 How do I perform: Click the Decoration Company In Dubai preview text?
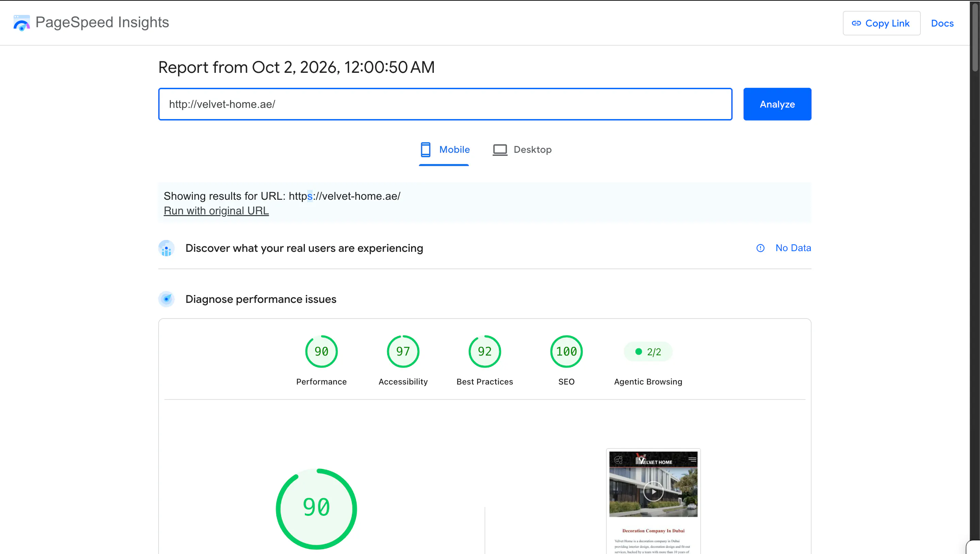[653, 531]
